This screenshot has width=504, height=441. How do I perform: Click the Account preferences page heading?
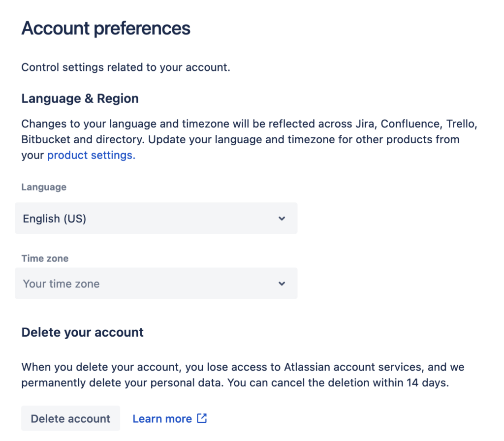click(x=106, y=28)
